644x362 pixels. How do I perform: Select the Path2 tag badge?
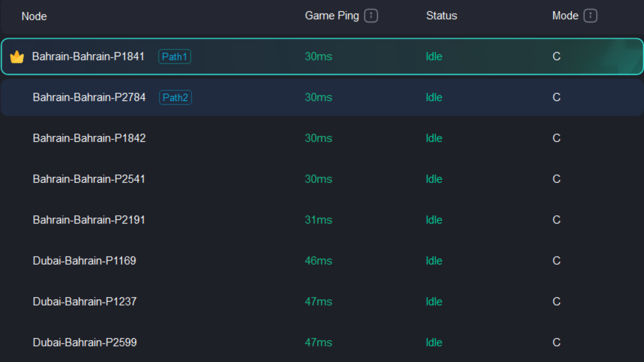pos(175,97)
